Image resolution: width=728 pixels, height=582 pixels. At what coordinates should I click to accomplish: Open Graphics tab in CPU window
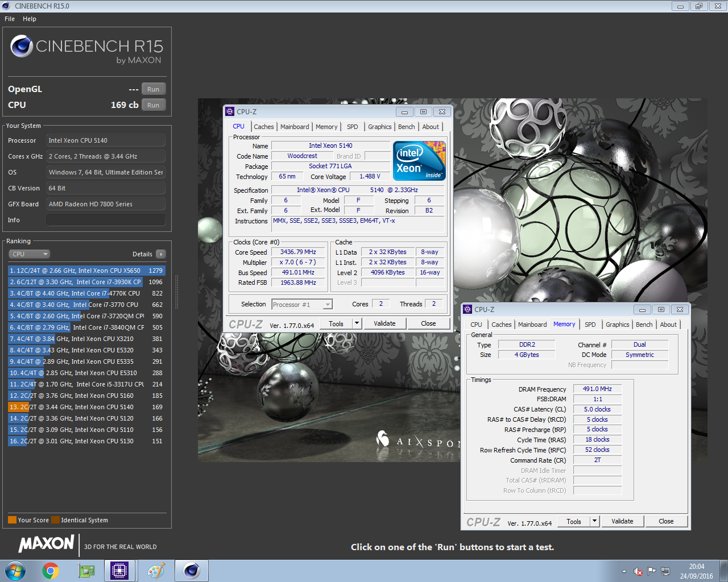[379, 127]
